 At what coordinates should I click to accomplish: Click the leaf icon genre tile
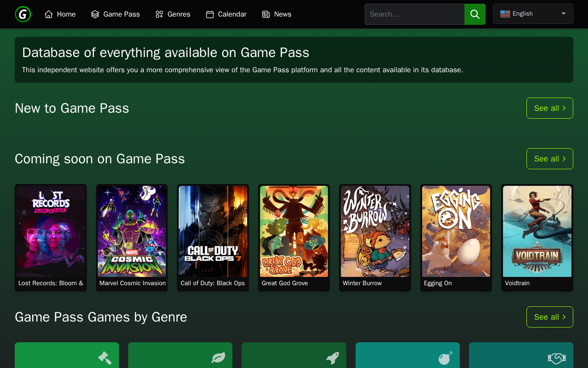point(180,355)
